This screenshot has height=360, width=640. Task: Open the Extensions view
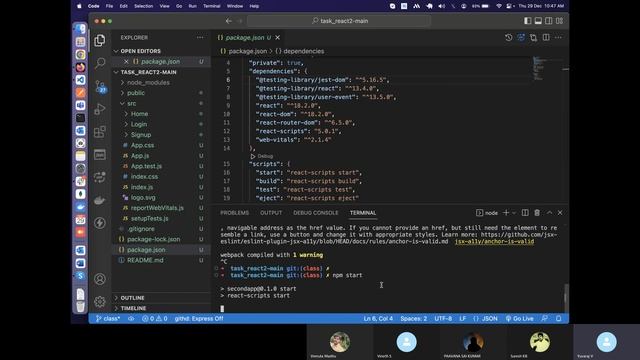[x=100, y=132]
